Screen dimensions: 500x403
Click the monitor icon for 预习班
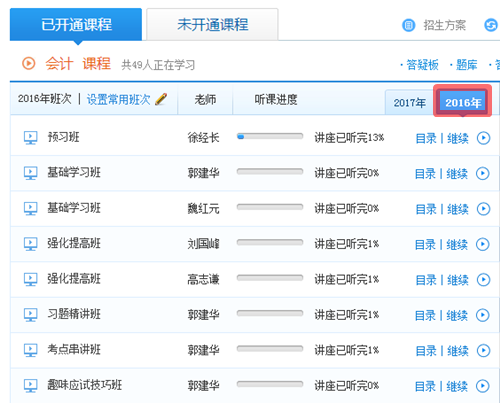30,138
